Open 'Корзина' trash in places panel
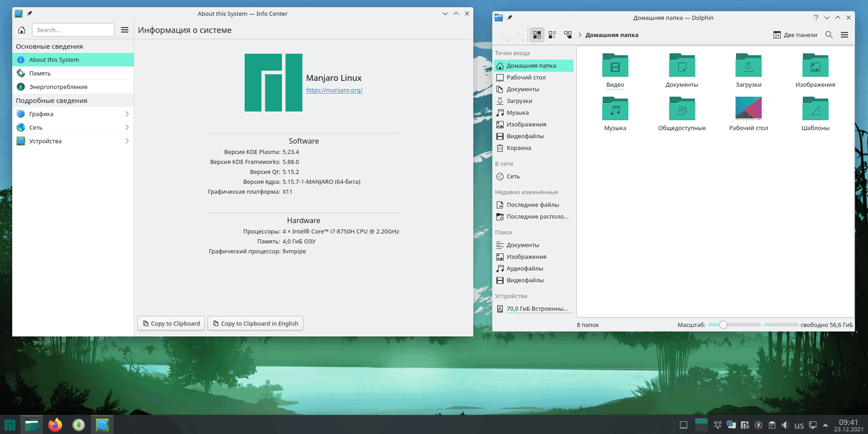The image size is (868, 434). 534,148
